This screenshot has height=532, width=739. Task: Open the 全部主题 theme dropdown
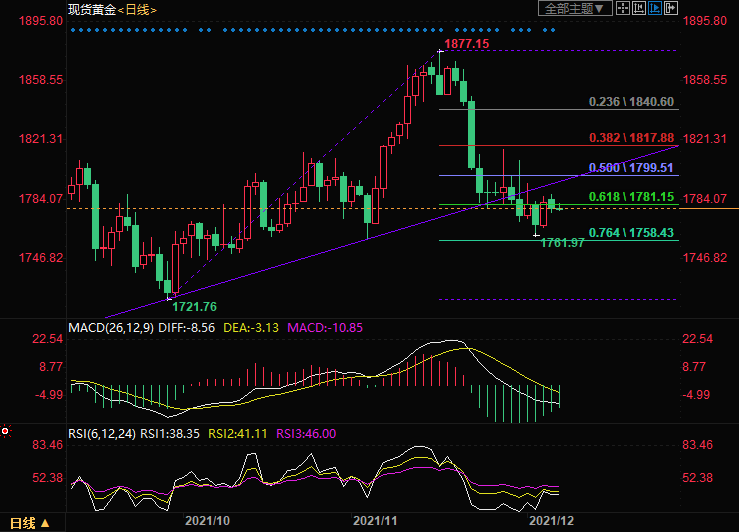click(575, 8)
